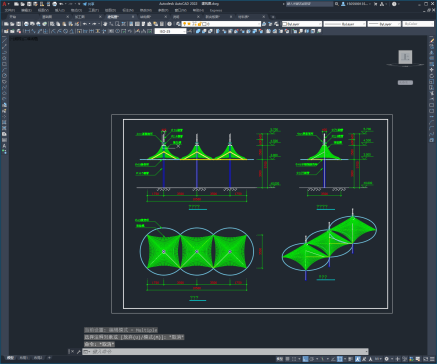Image resolution: width=437 pixels, height=364 pixels.
Task: Select the Erase tool in Modify toolbar
Action: 432,41
